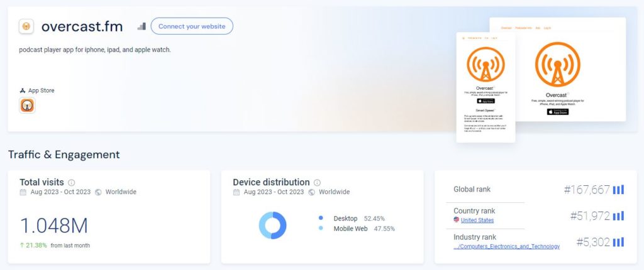Image resolution: width=644 pixels, height=270 pixels.
Task: Click the overcast.fm favicon beside the title
Action: click(26, 26)
